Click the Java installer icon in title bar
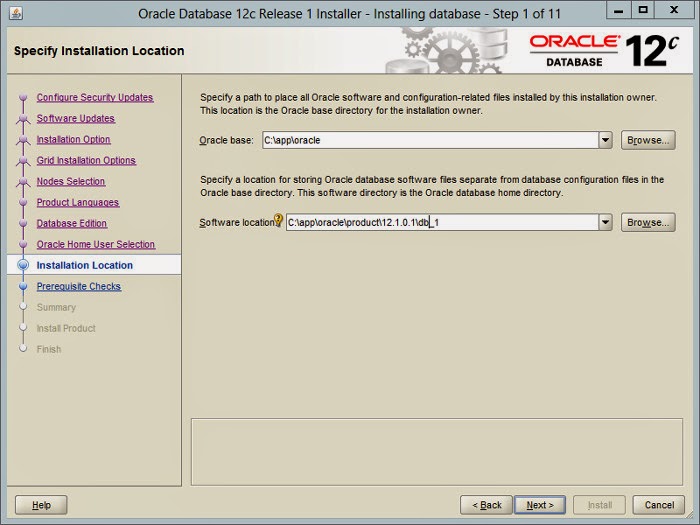700x525 pixels. [16, 13]
